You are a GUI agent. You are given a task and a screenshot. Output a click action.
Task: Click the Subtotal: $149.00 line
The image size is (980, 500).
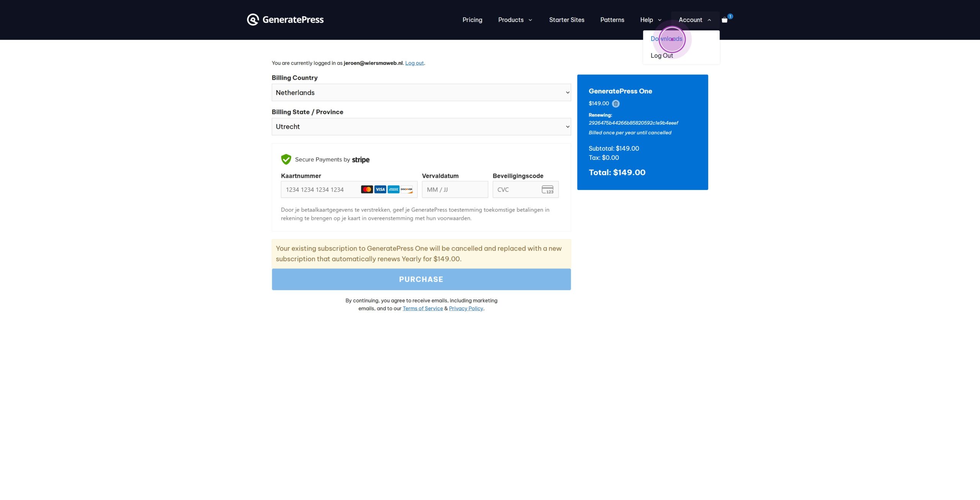(614, 148)
